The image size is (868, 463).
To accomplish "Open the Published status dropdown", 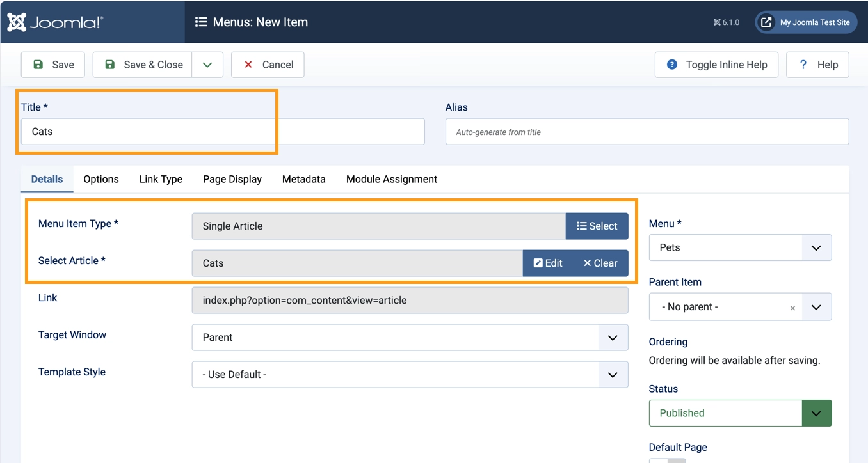I will (x=740, y=413).
